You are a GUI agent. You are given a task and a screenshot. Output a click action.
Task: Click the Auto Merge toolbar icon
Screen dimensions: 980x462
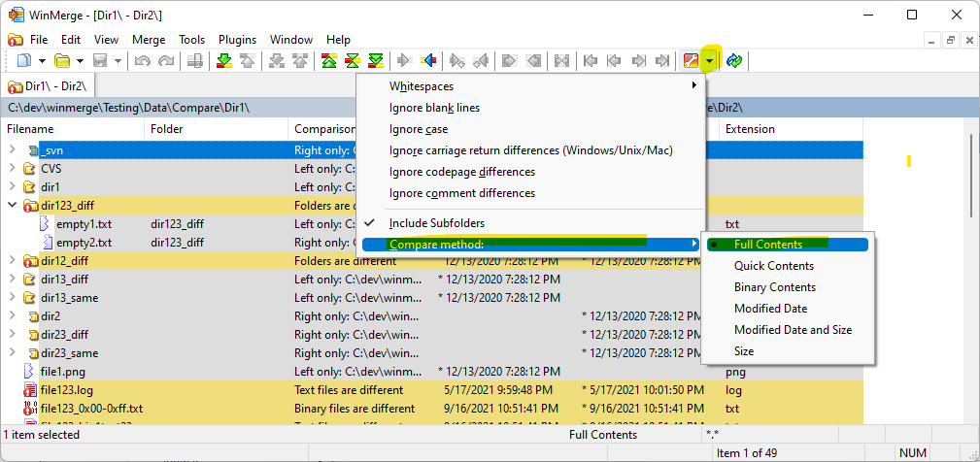click(x=562, y=60)
